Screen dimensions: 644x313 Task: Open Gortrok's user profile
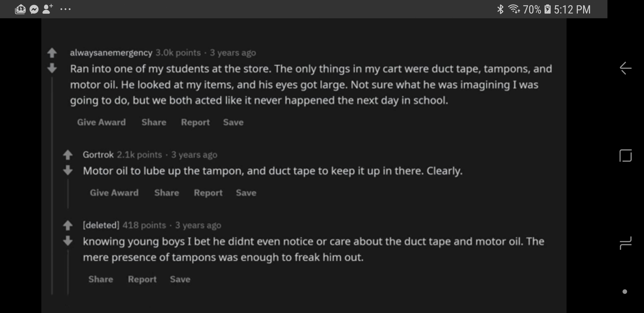point(98,155)
